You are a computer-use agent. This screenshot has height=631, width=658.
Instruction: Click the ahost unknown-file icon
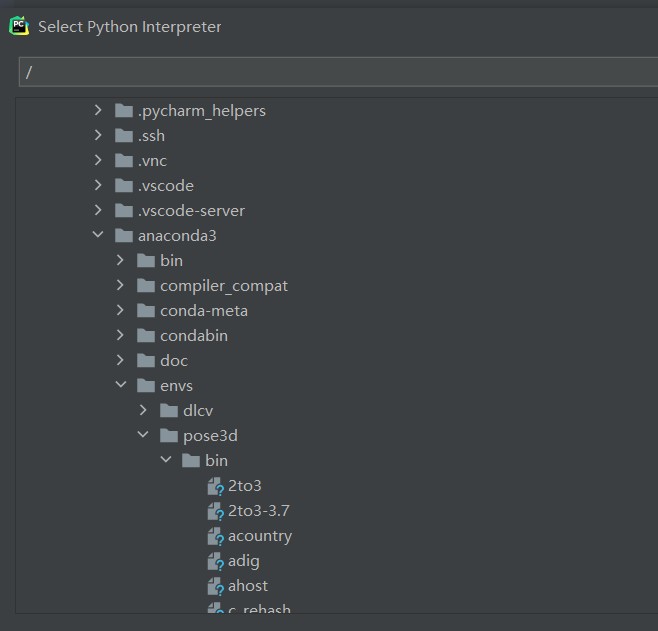point(216,587)
